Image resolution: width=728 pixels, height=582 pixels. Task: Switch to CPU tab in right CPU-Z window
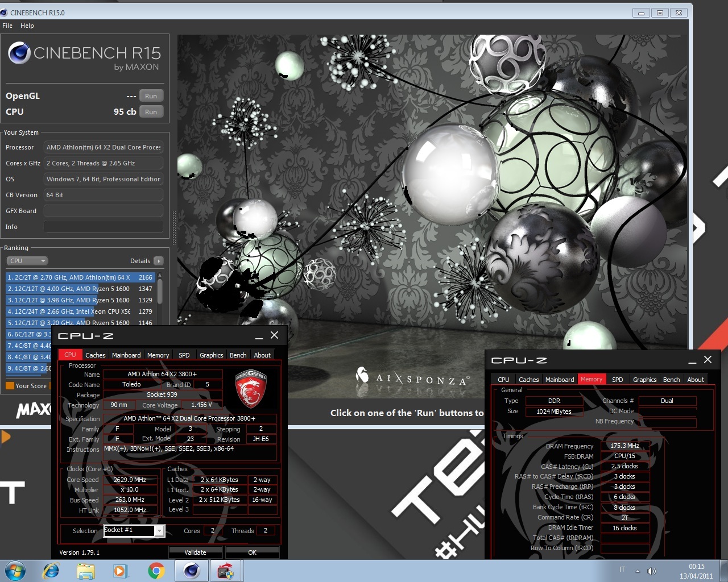[504, 379]
